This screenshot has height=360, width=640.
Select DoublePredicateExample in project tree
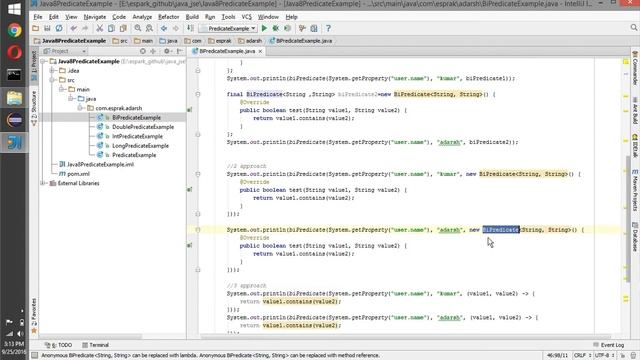[x=143, y=127]
